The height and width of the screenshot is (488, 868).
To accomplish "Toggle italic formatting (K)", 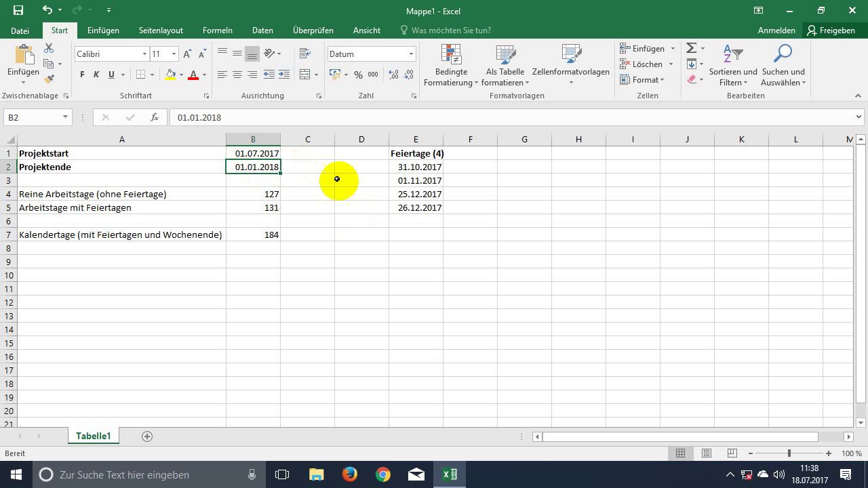I will point(96,75).
